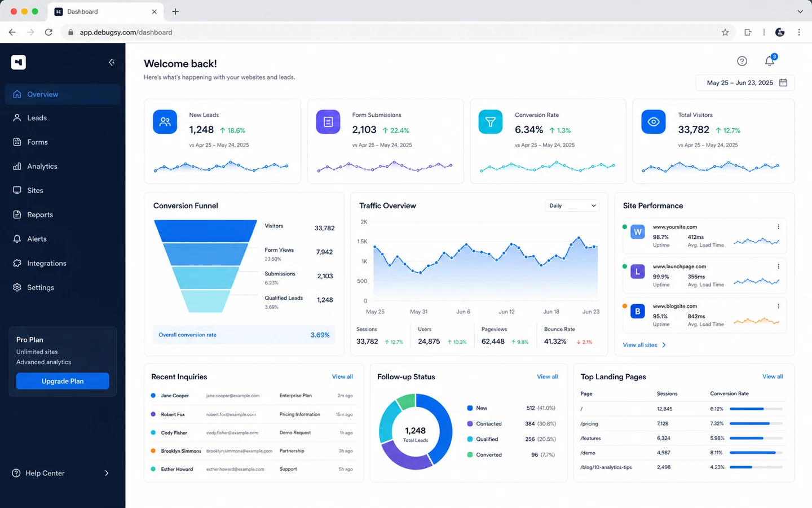This screenshot has width=812, height=508.
Task: Open the help question mark icon
Action: tap(742, 61)
